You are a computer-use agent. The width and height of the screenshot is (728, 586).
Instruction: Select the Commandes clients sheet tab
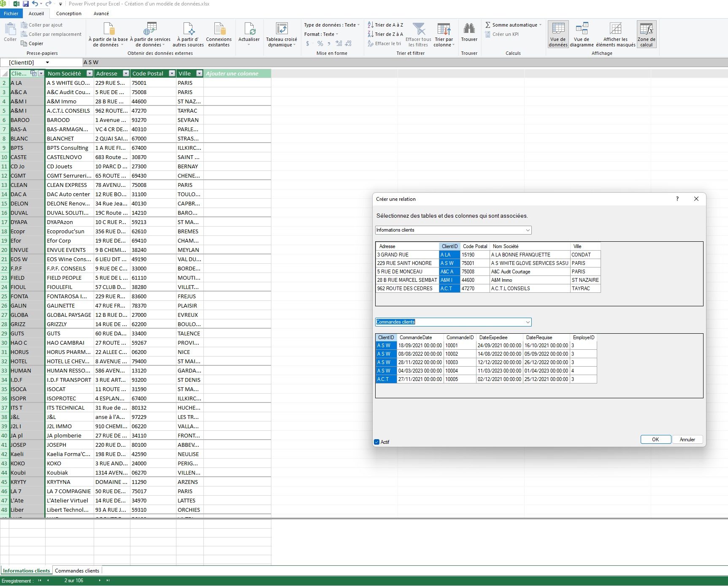coord(77,570)
